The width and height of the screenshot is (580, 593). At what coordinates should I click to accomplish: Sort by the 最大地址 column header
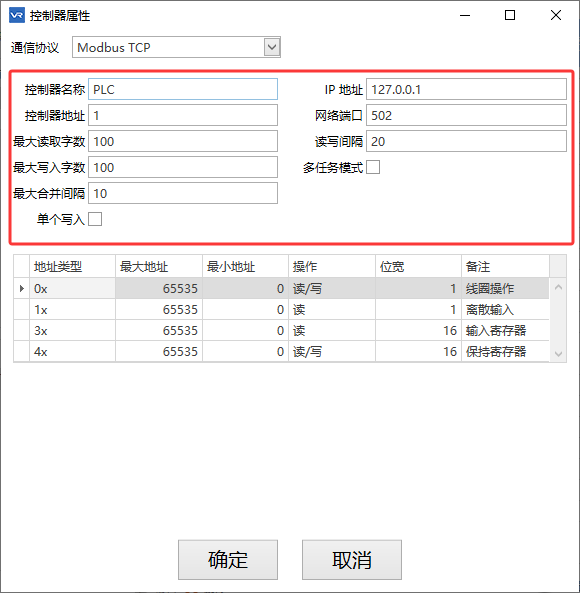159,267
